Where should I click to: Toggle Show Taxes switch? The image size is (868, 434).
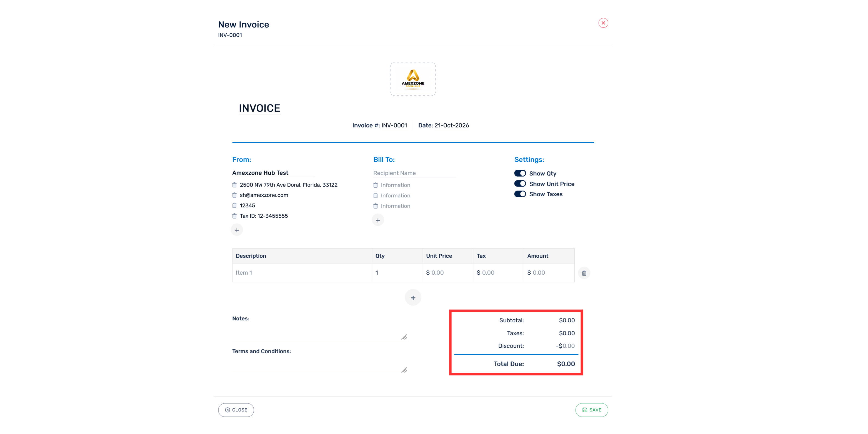520,194
